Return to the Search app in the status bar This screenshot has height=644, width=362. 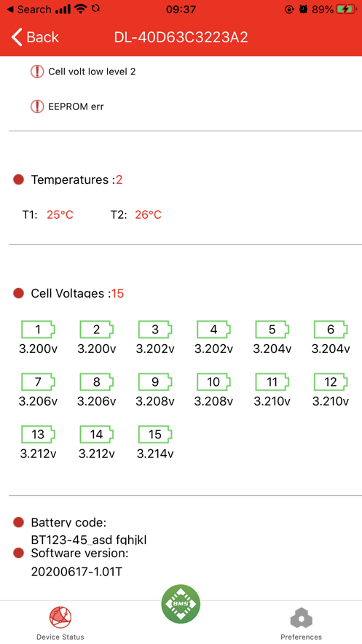click(x=28, y=9)
